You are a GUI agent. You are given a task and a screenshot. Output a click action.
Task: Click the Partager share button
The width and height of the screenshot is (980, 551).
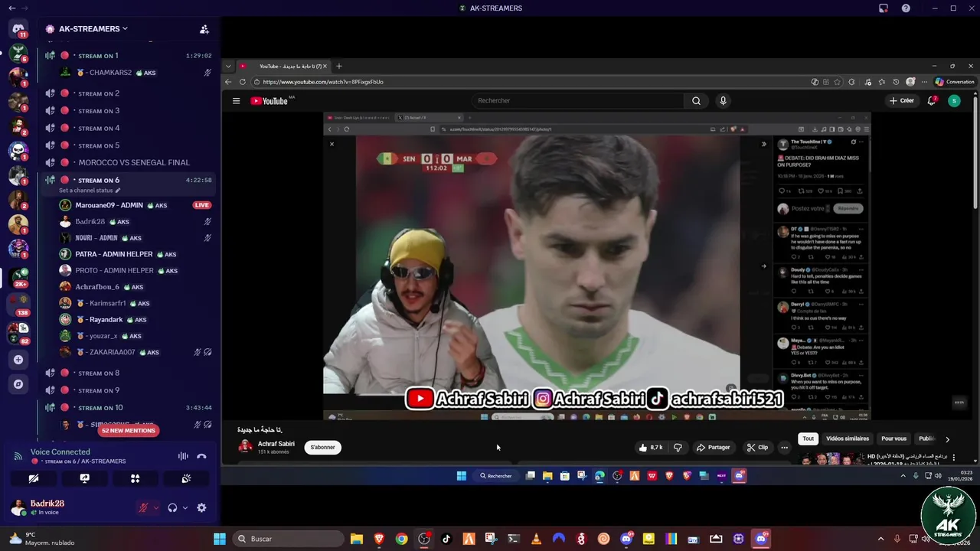(713, 448)
